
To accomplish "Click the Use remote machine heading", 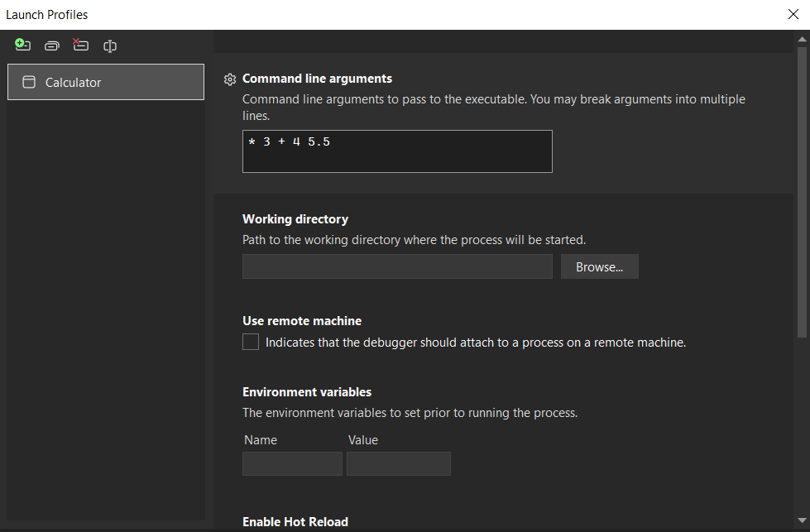I will click(x=302, y=321).
